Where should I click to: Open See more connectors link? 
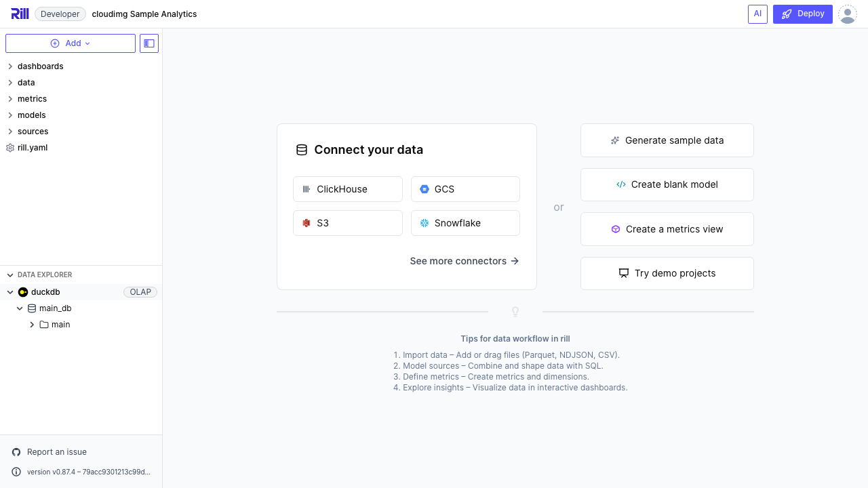(x=465, y=261)
